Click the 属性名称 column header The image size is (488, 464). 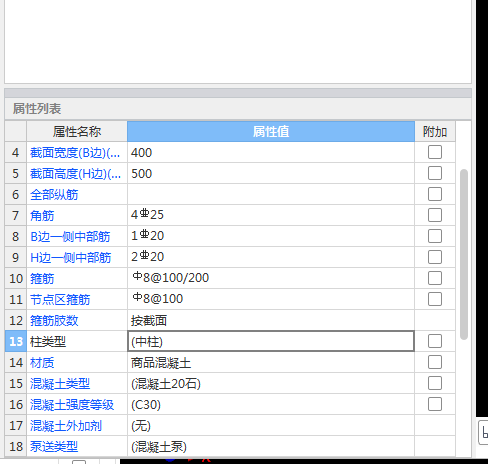pos(77,131)
